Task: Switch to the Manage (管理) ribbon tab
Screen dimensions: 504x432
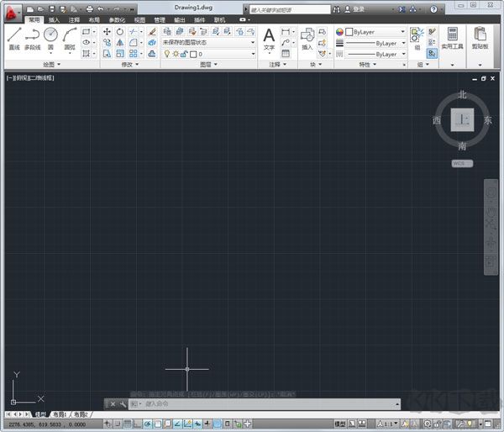Action: pos(160,20)
